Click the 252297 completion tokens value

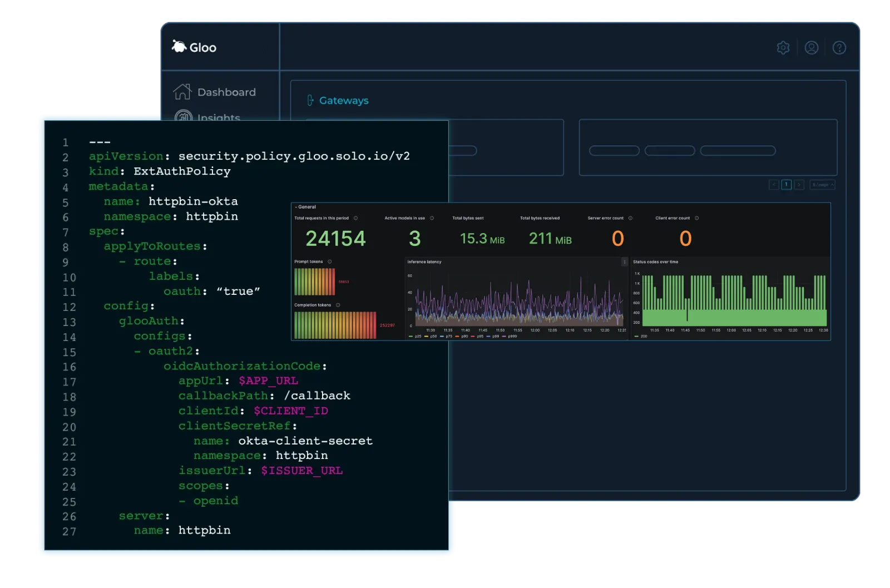click(x=387, y=325)
